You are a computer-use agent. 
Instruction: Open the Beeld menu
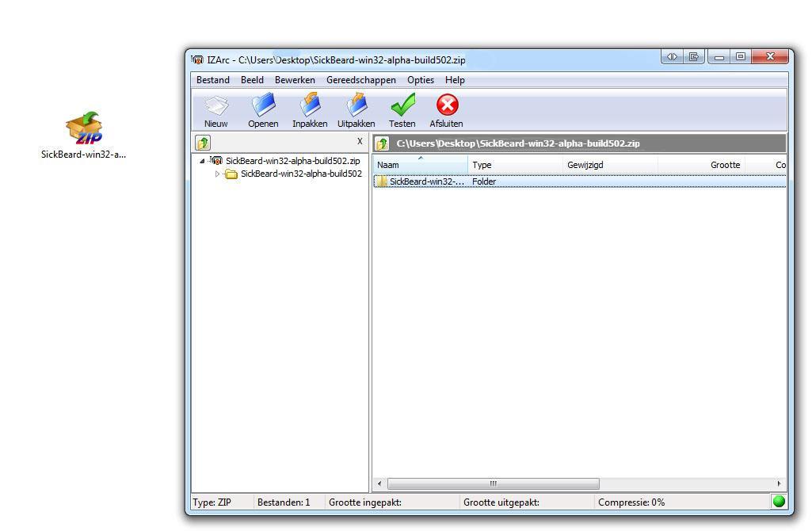click(x=252, y=80)
